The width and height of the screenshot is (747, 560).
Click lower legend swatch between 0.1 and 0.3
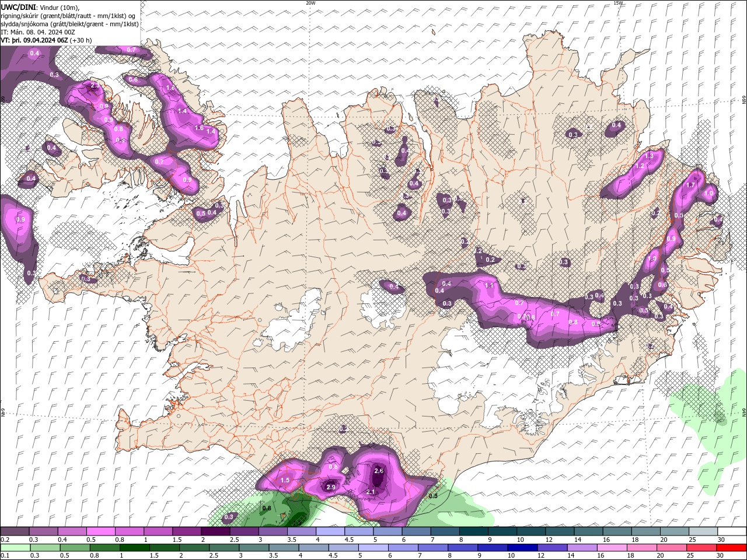pos(15,548)
